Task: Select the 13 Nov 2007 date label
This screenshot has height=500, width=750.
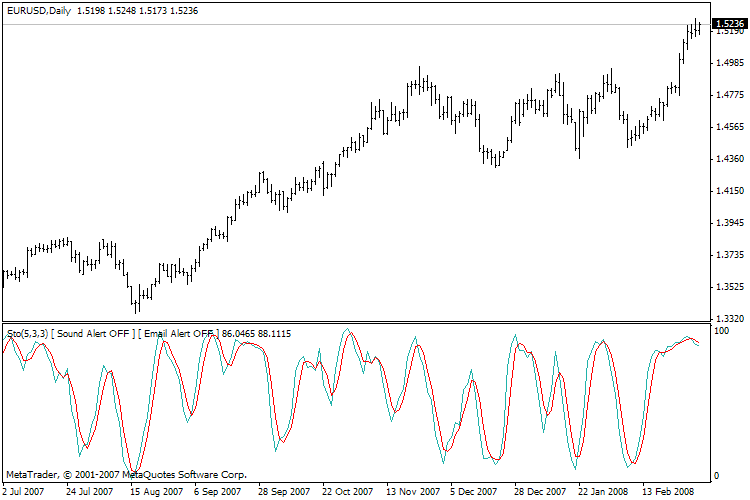Action: pos(413,491)
